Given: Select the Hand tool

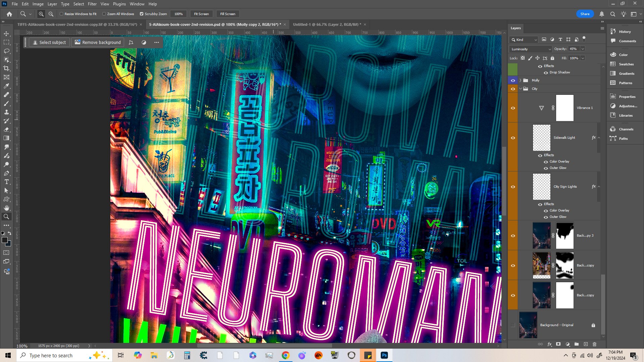Looking at the screenshot, I should click(x=6, y=208).
